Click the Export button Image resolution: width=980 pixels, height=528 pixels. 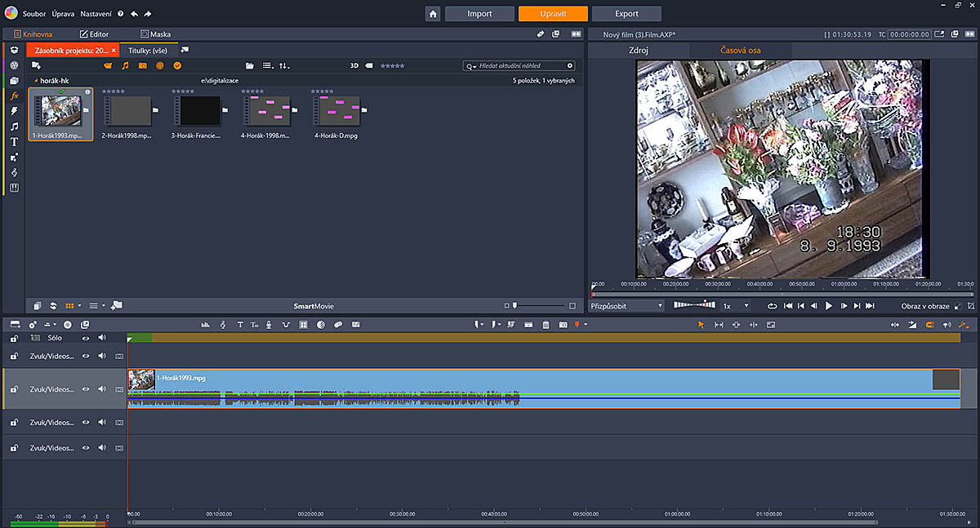coord(626,14)
